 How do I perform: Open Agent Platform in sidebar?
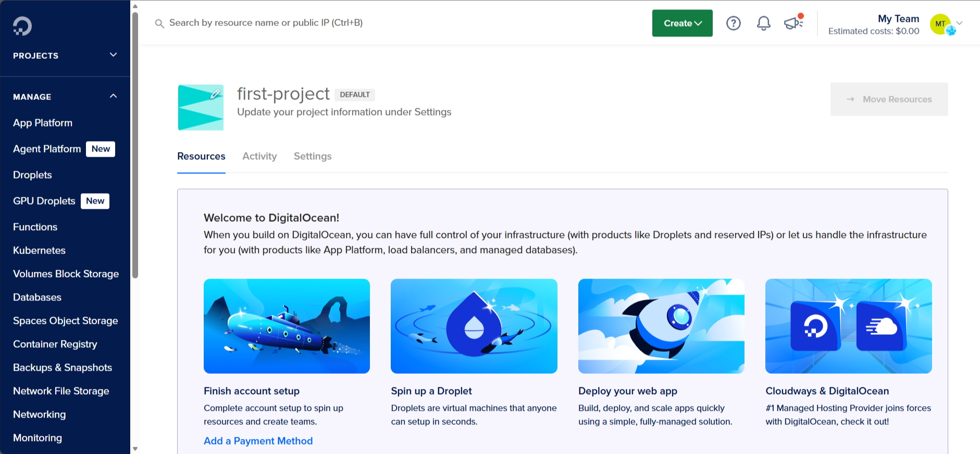tap(47, 149)
